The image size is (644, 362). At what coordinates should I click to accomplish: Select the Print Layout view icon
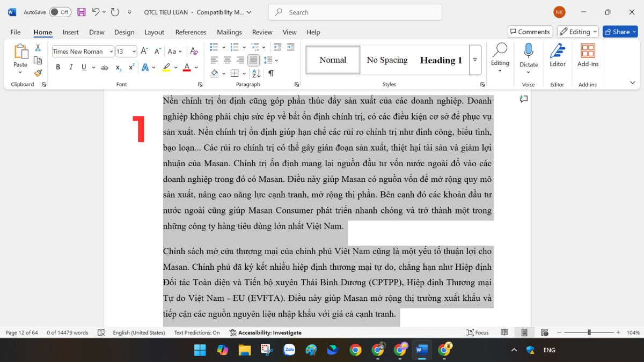coord(524,333)
